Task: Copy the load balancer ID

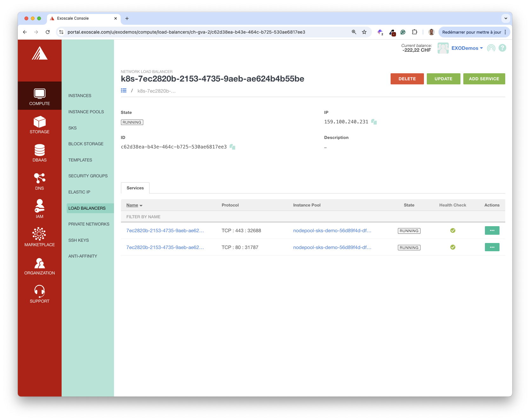Action: coord(232,147)
